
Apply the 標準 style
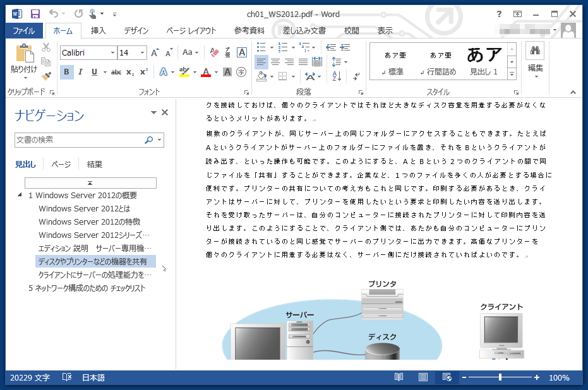(395, 62)
